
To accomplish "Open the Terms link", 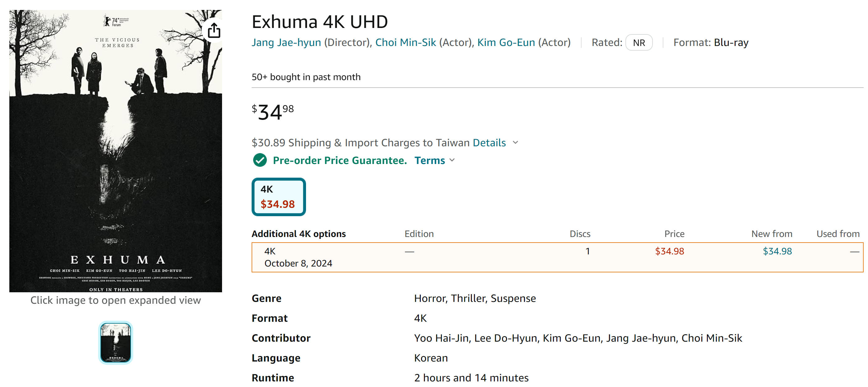I will [x=429, y=161].
